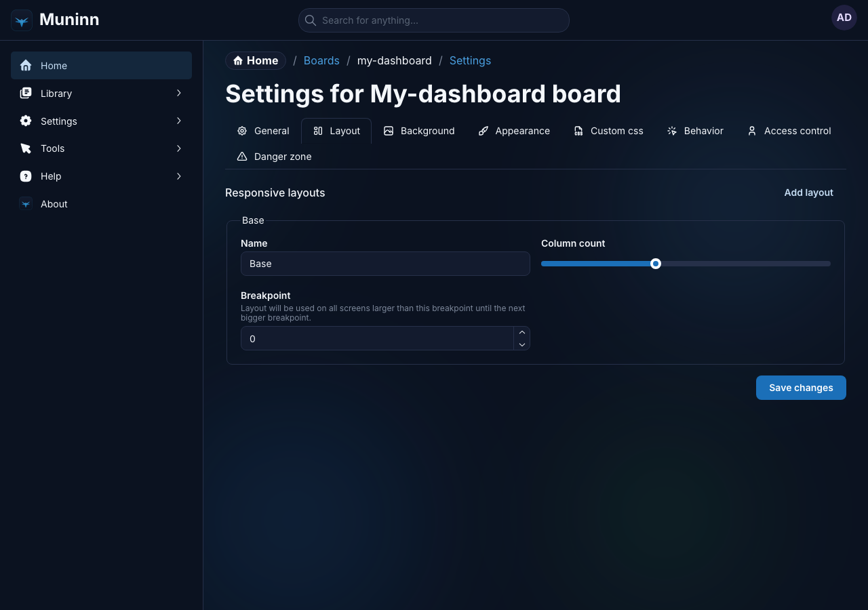Click the Breakpoint field label
This screenshot has height=610, width=868.
click(266, 296)
